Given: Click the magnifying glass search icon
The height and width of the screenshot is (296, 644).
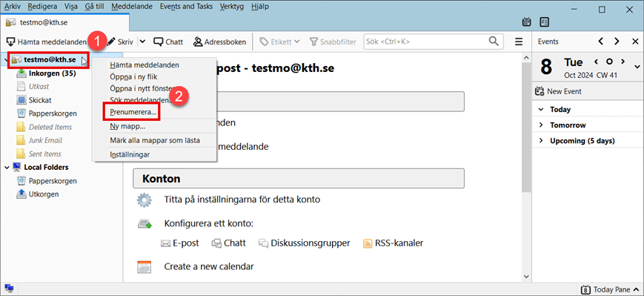Looking at the screenshot, I should click(494, 41).
